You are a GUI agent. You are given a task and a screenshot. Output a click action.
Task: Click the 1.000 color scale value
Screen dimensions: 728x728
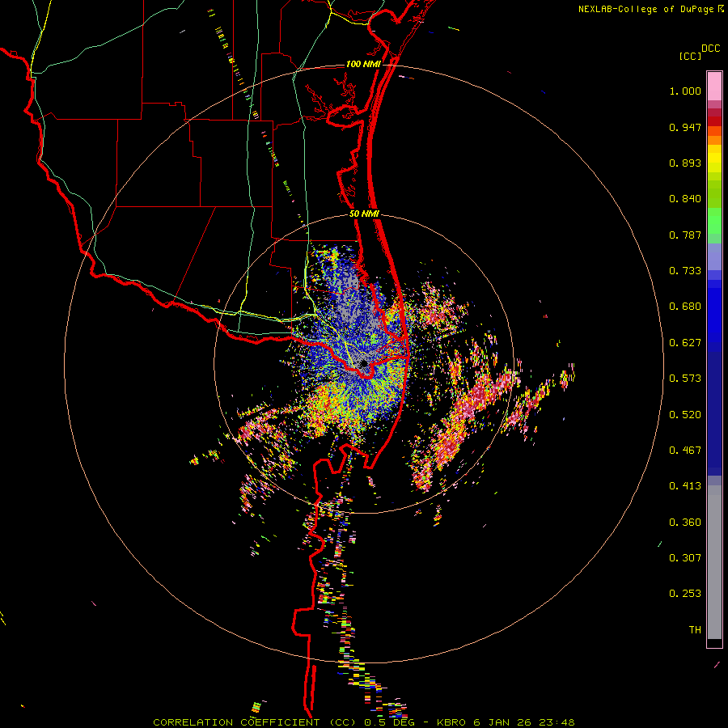point(685,91)
